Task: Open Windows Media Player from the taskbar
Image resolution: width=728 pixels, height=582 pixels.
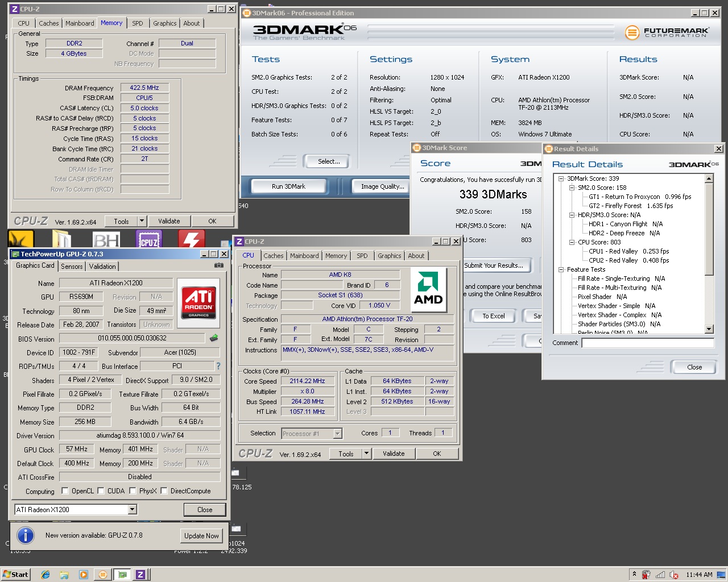Action: [x=84, y=575]
